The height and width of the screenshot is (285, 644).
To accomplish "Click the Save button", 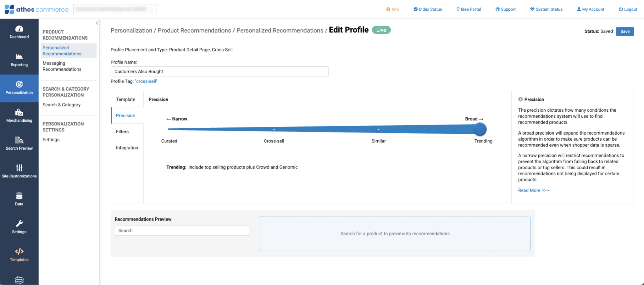I will 625,31.
